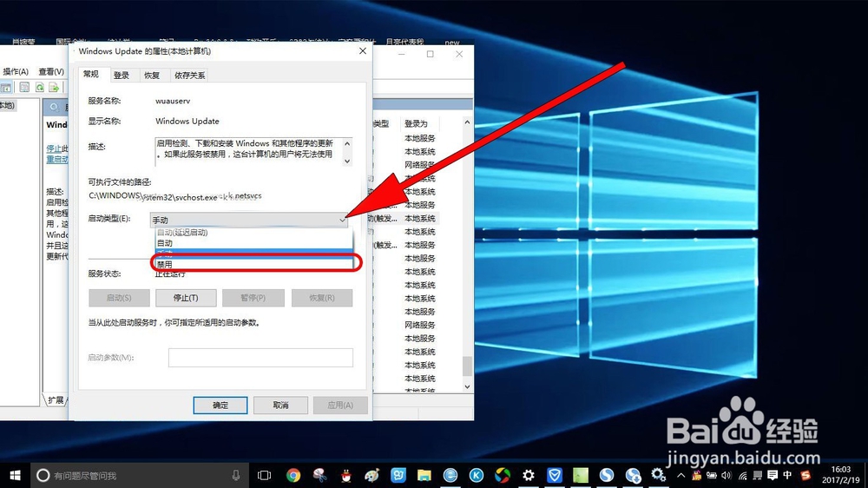The height and width of the screenshot is (488, 868).
Task: Click description box scroll up arrow
Action: pos(347,143)
